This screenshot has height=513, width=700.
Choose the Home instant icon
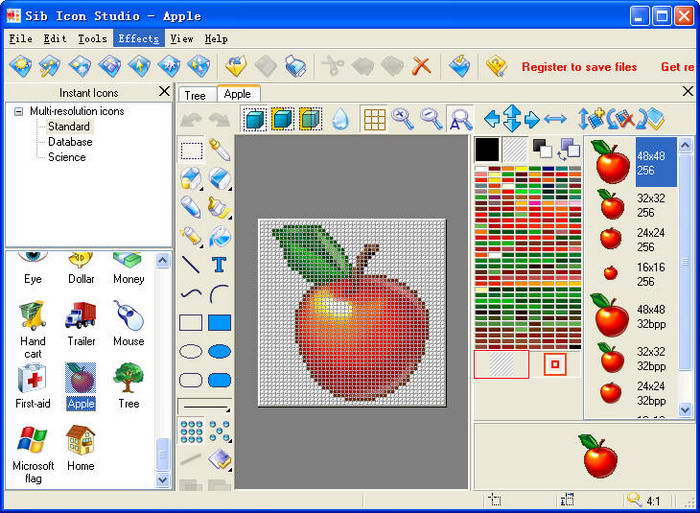80,448
